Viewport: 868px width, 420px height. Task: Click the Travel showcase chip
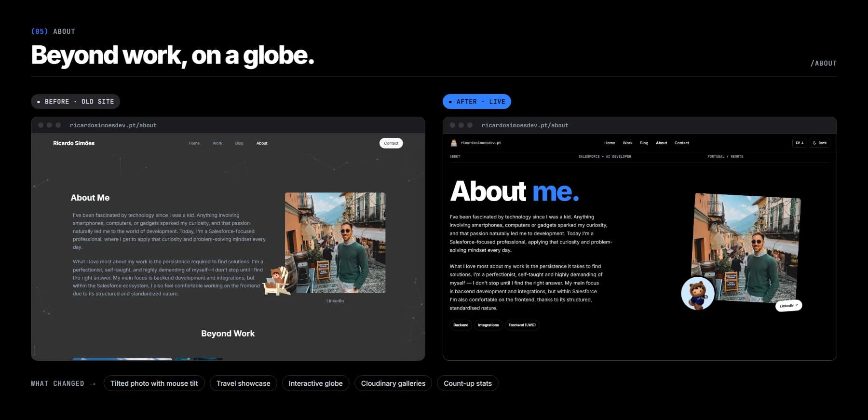pos(244,383)
